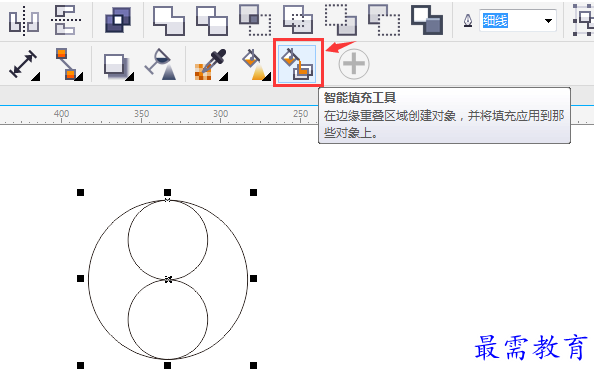This screenshot has height=379, width=596.
Task: Select the Drop Shadow tool
Action: coord(118,67)
